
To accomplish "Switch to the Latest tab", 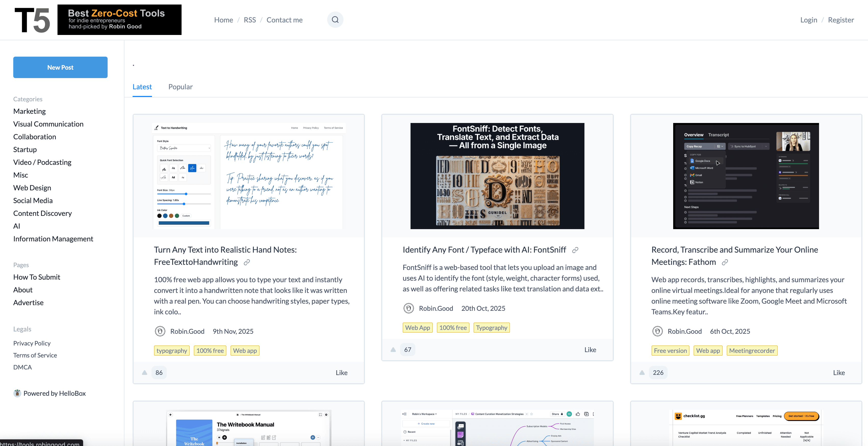I will [142, 87].
